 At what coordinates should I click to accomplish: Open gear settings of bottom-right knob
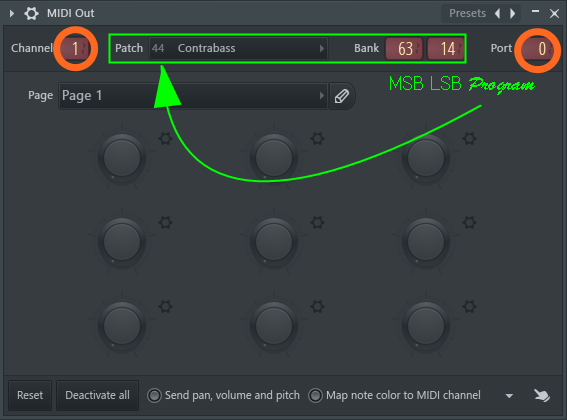[x=469, y=307]
